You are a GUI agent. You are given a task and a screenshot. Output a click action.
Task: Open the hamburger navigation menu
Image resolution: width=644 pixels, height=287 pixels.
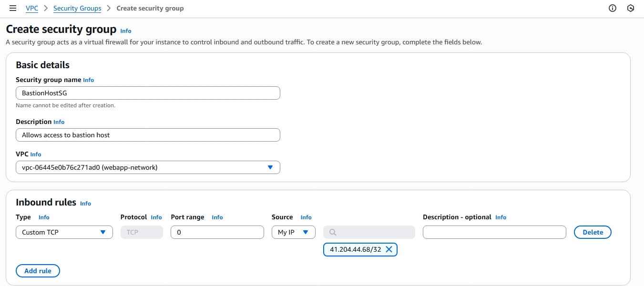(x=13, y=8)
